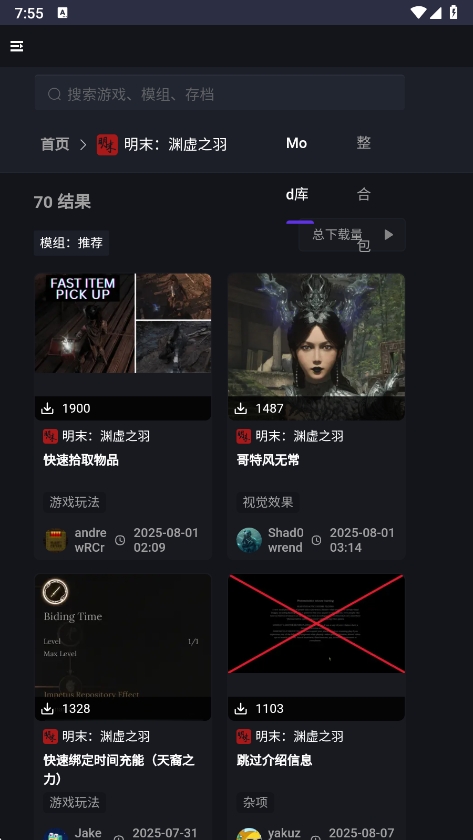Image resolution: width=473 pixels, height=840 pixels.
Task: Tap the download icon beside 1487
Action: click(241, 408)
